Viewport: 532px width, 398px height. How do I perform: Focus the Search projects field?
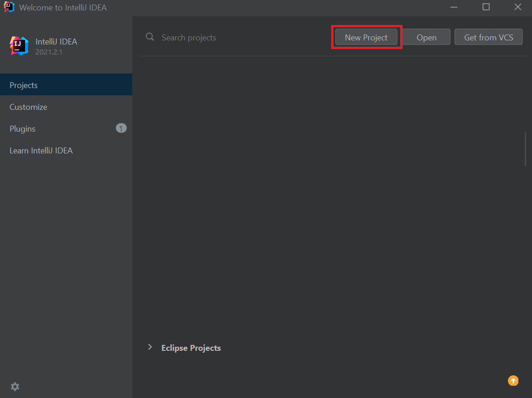tap(238, 37)
